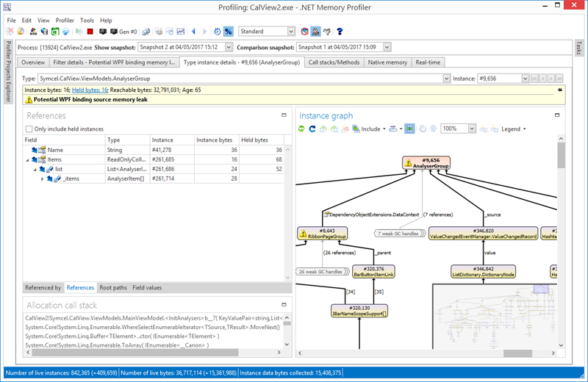The image size is (588, 382).
Task: Click the Profile application exe icon
Action: click(x=33, y=32)
